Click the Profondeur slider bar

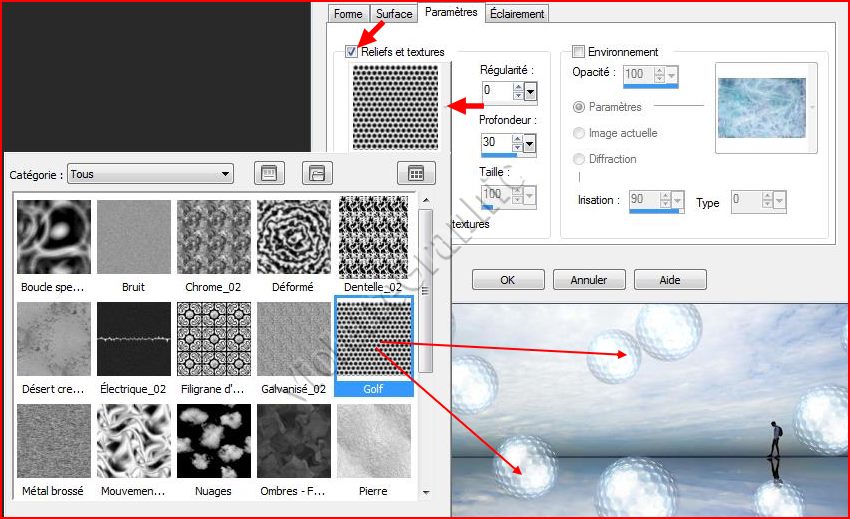point(498,155)
